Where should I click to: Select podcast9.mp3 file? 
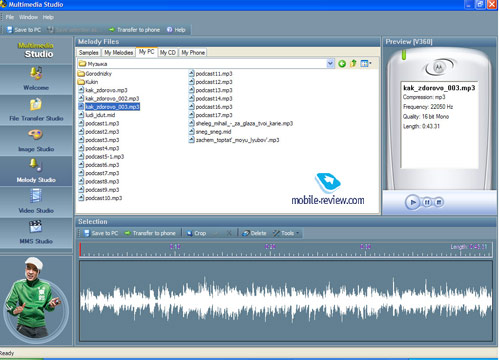99,190
